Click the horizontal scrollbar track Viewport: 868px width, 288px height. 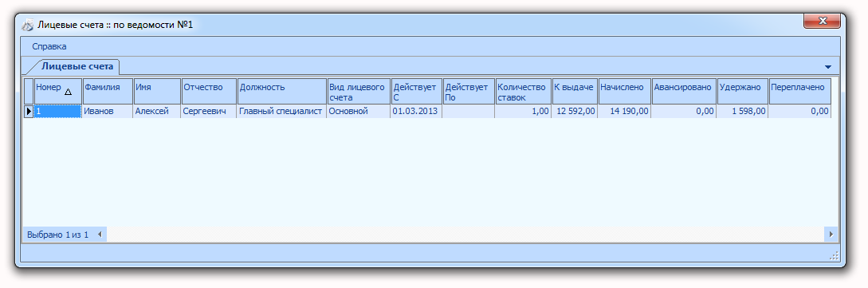[465, 235]
